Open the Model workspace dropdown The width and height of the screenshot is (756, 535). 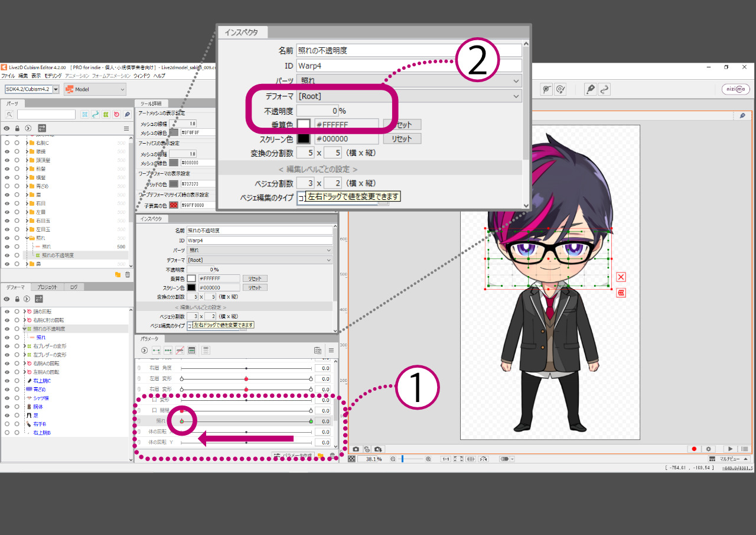point(95,89)
